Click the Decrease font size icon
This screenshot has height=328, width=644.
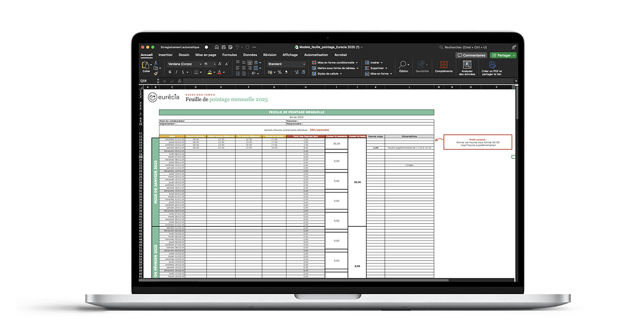[226, 64]
